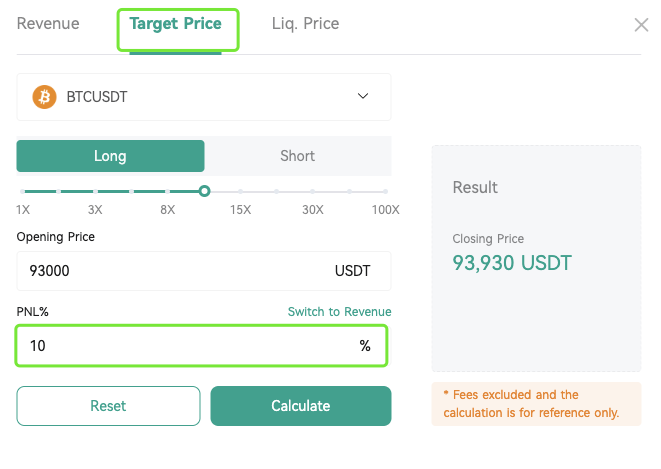Close the calculator with the X icon
661x469 pixels.
point(641,25)
